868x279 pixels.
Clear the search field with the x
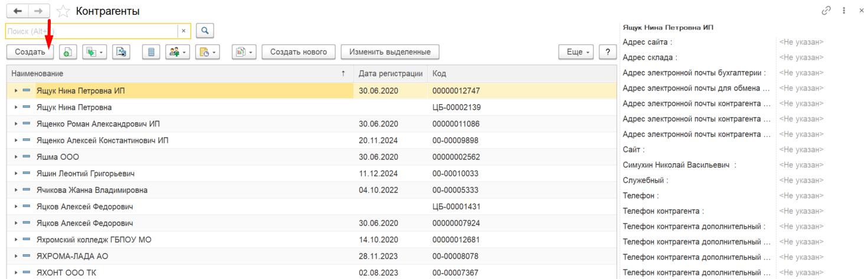[184, 31]
